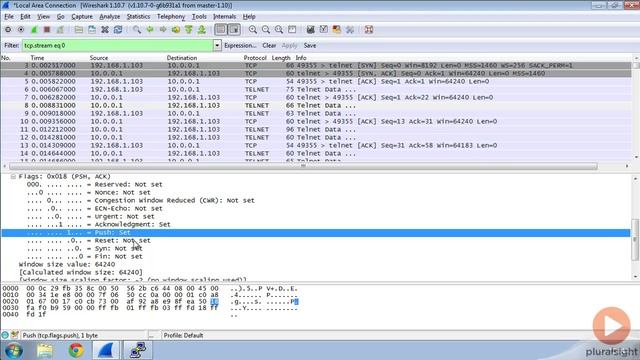Edit capture comments status bar icon
Image resolution: width=640 pixels, height=360 pixels.
click(x=15, y=335)
